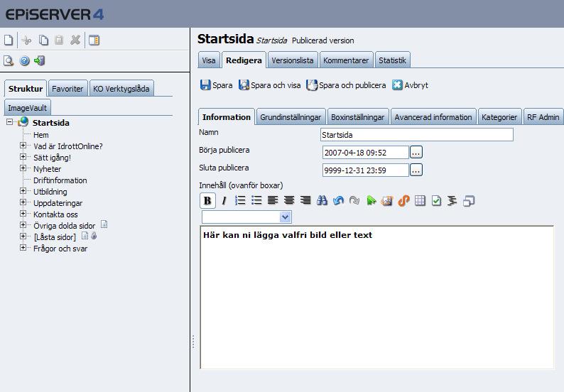The image size is (564, 392).
Task: Click the gray redo arrow
Action: (x=354, y=200)
